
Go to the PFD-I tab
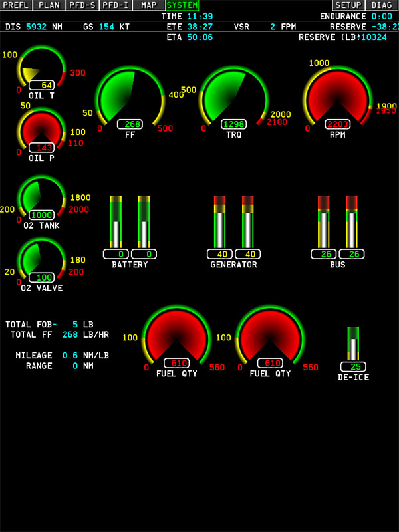[x=116, y=5]
